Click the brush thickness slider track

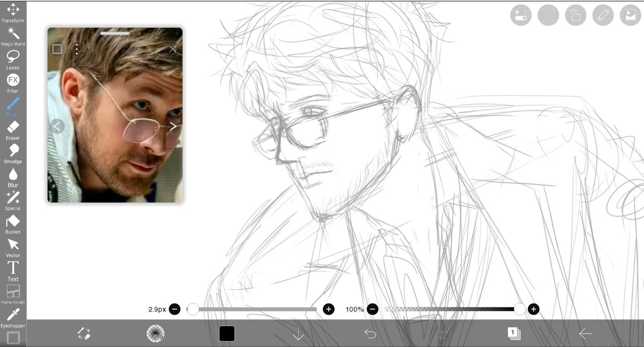click(251, 309)
